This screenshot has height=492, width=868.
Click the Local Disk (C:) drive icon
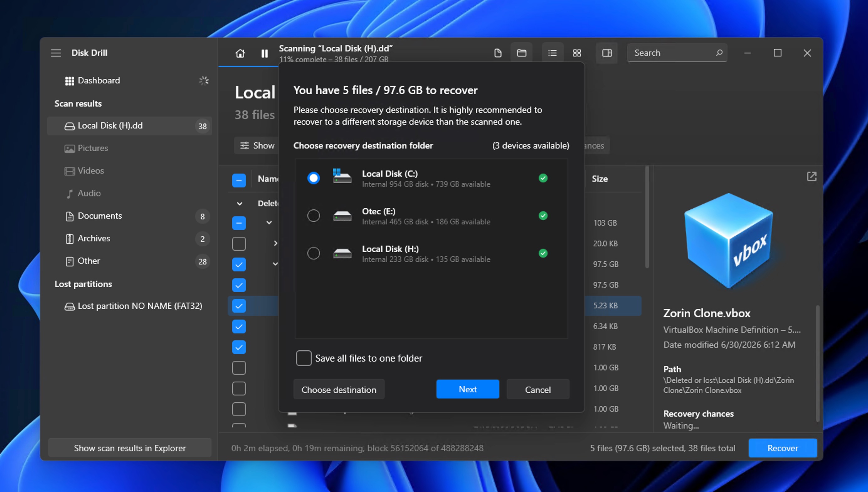pyautogui.click(x=342, y=176)
